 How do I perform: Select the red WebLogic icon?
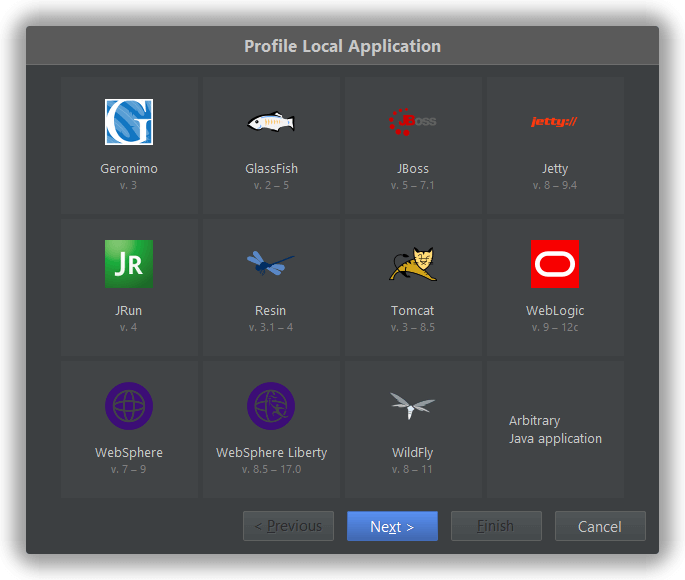(x=555, y=264)
